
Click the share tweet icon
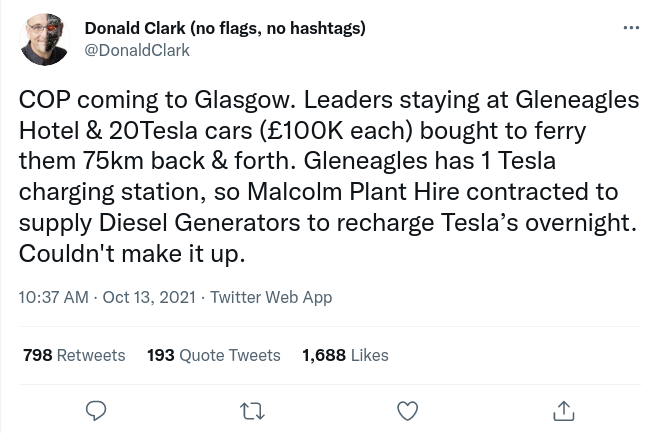(x=564, y=410)
